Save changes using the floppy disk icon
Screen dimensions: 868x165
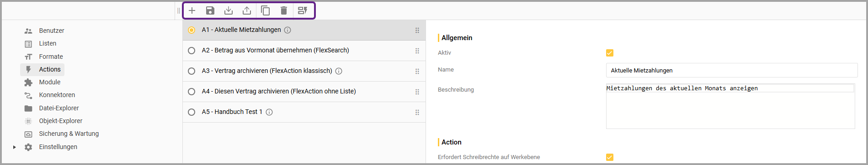coord(210,10)
